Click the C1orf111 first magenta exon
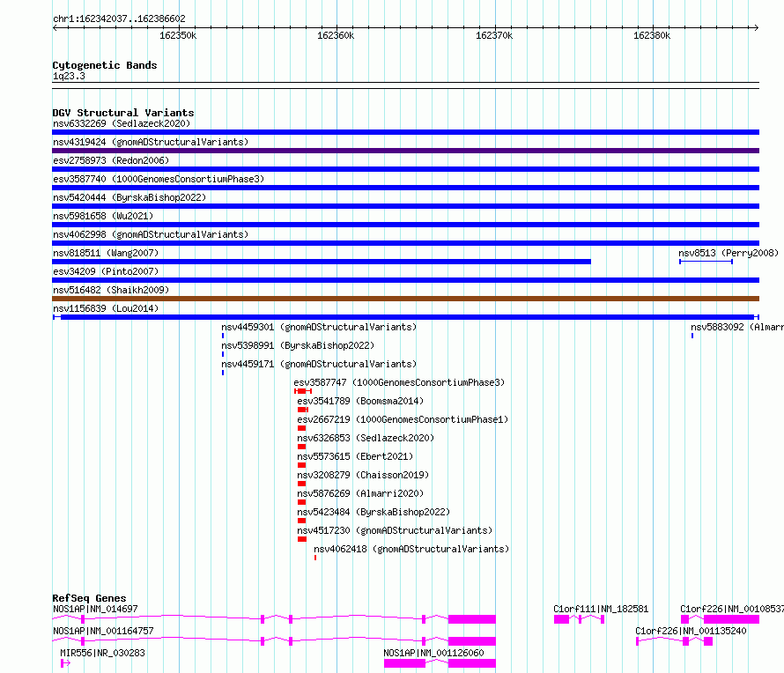The height and width of the screenshot is (673, 784). (561, 619)
